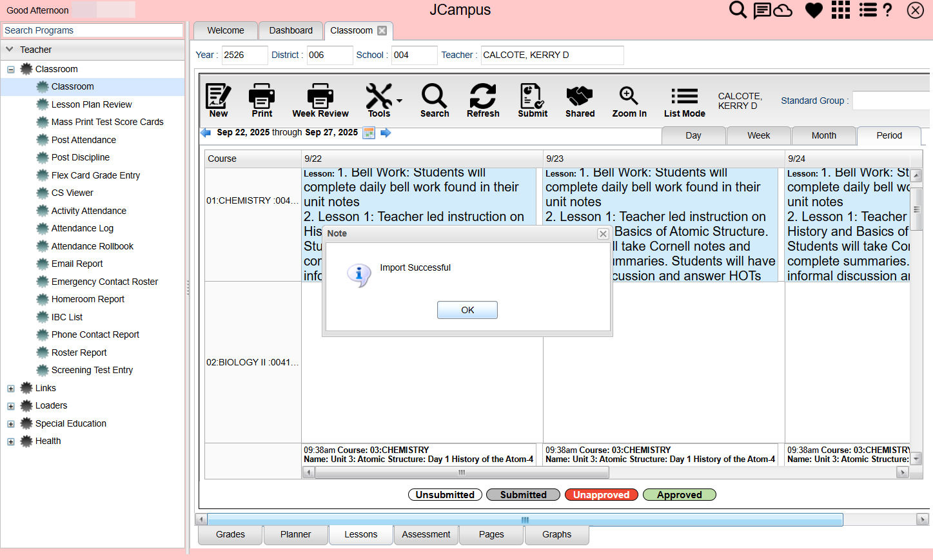Viewport: 933px width, 560px height.
Task: Click the Zoom In icon
Action: (x=629, y=100)
